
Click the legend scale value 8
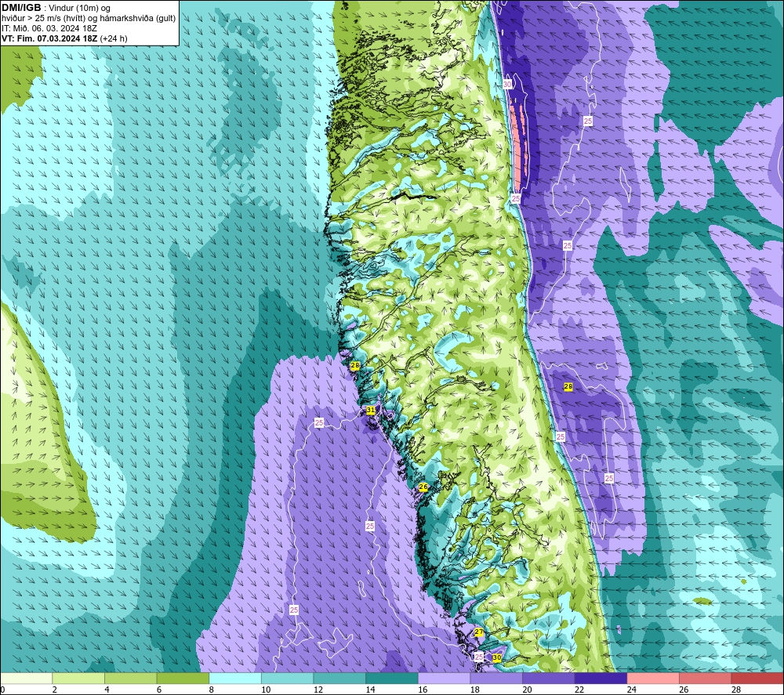point(212,690)
